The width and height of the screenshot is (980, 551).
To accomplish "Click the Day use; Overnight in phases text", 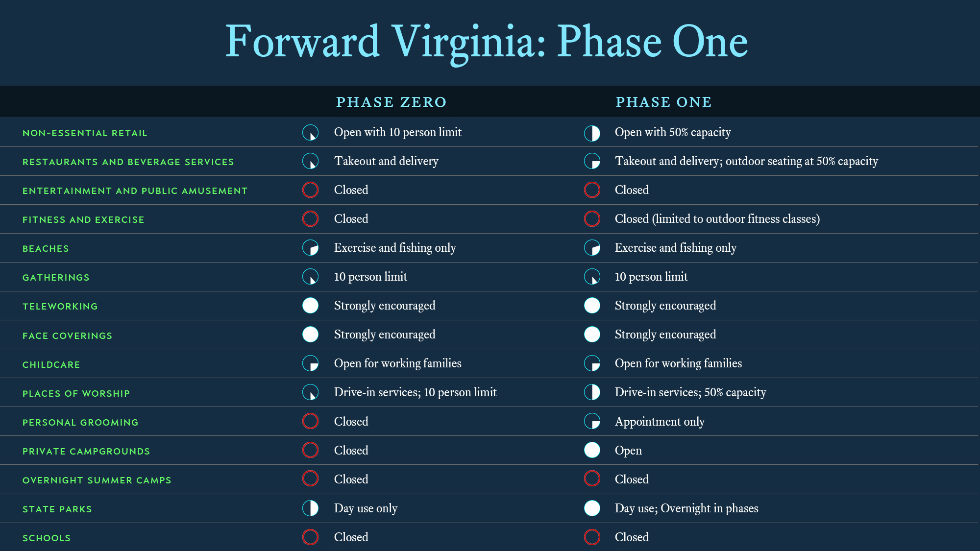I will 686,508.
